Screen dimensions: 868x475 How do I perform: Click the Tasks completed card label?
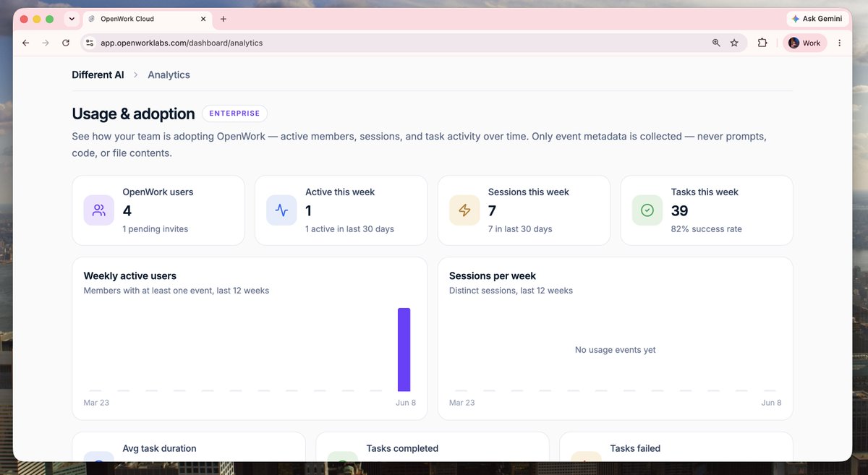(x=402, y=448)
